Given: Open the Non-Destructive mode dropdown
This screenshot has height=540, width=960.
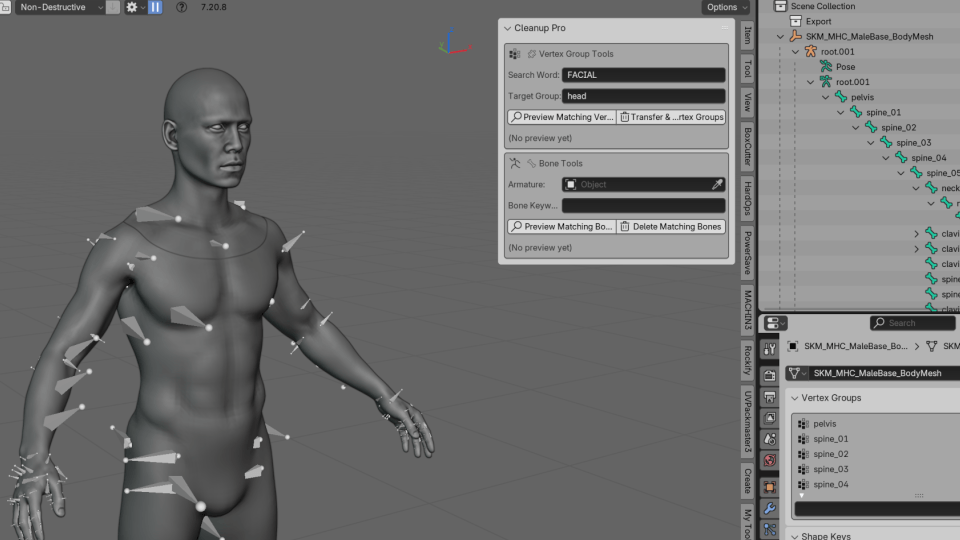Looking at the screenshot, I should coord(58,7).
